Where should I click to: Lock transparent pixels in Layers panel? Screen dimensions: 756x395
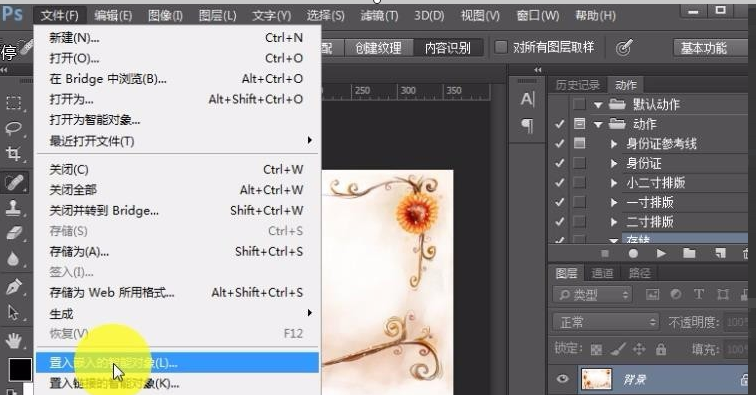coord(596,349)
